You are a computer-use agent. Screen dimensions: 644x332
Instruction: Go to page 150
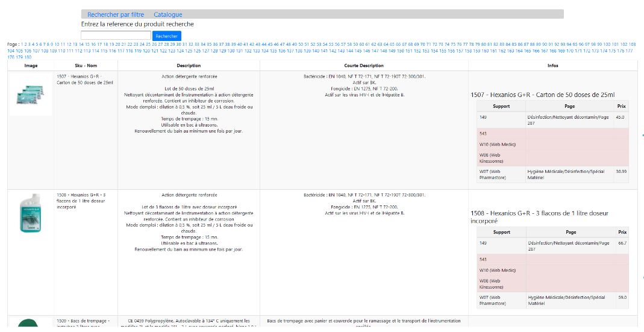[401, 51]
